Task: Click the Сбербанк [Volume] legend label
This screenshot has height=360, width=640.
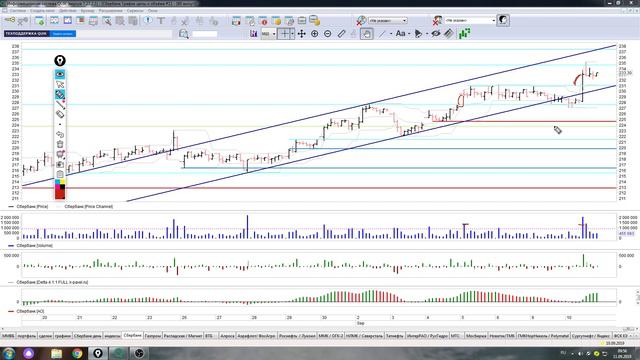Action: point(34,246)
